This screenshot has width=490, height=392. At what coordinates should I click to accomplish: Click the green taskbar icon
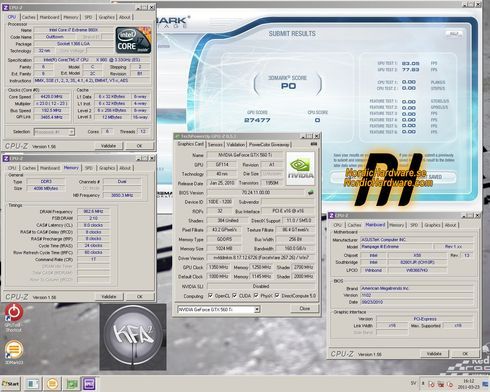tap(72, 384)
